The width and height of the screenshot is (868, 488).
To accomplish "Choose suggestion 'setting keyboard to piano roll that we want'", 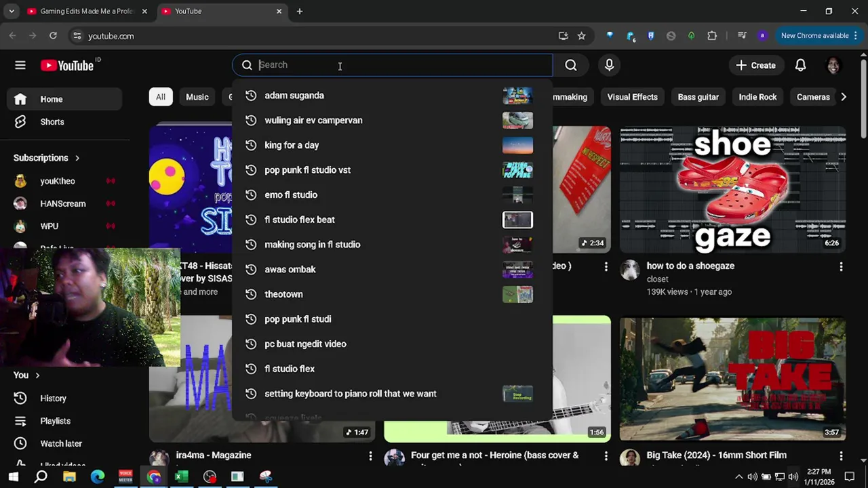I will click(392, 394).
